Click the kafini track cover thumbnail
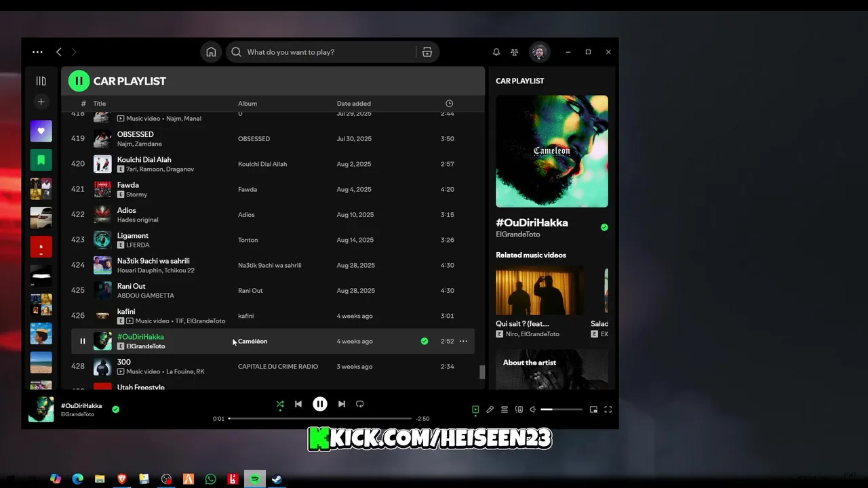The image size is (868, 488). point(102,316)
